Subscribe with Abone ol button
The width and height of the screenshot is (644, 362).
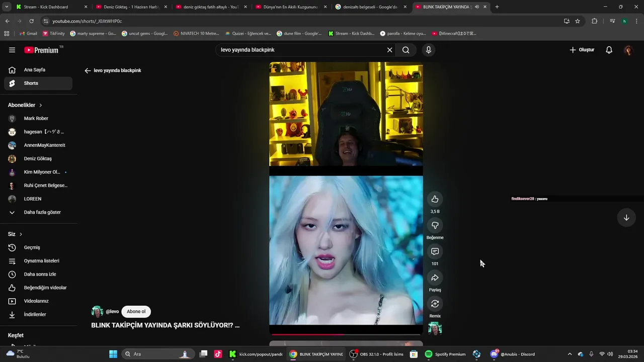pyautogui.click(x=136, y=312)
